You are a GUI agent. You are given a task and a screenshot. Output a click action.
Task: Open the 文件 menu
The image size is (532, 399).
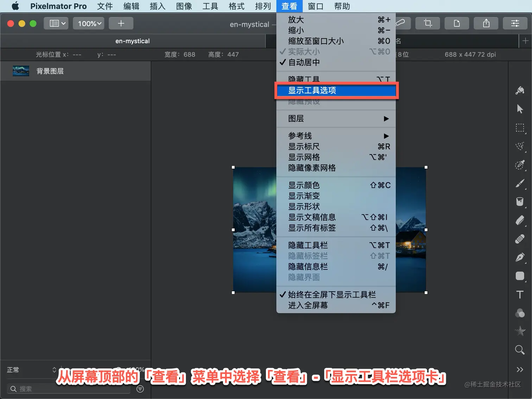tap(105, 6)
